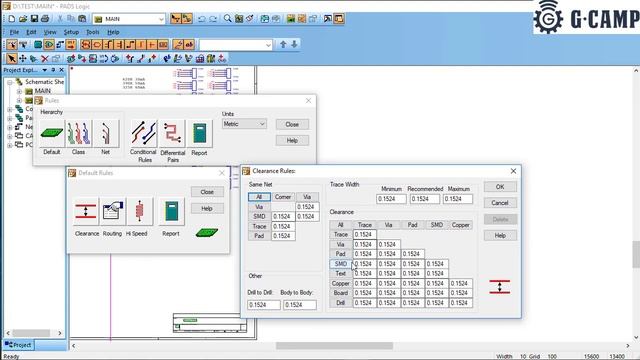Click the red X delete icon

(45, 59)
